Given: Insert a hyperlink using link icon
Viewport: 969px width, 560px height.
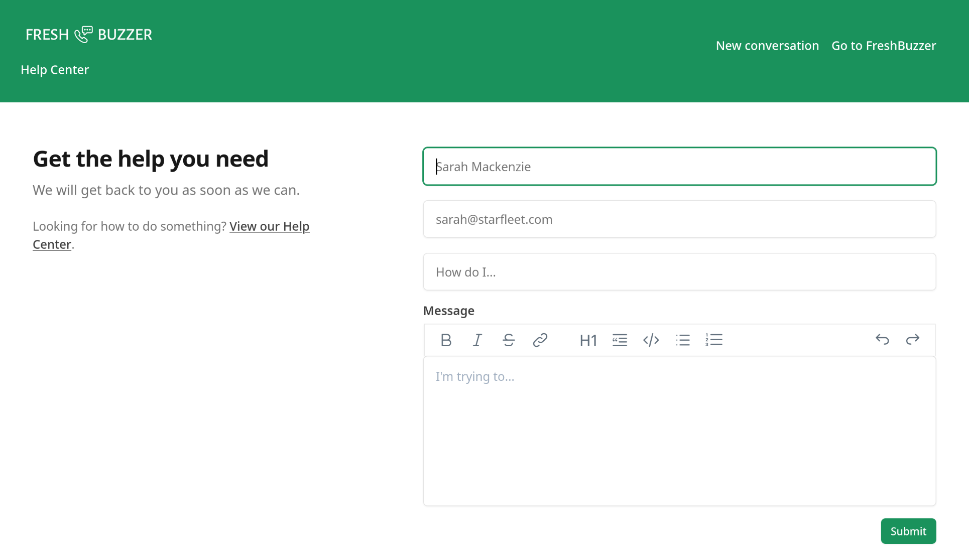Looking at the screenshot, I should 540,340.
